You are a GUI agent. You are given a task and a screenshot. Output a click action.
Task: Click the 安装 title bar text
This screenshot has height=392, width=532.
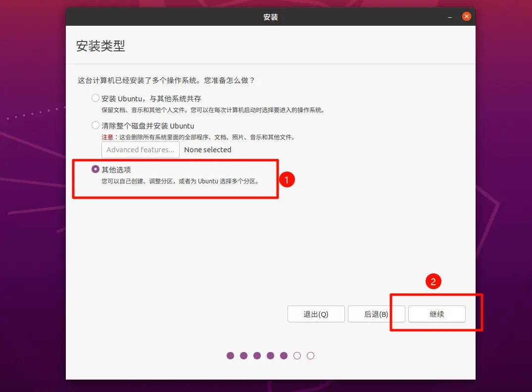[270, 17]
